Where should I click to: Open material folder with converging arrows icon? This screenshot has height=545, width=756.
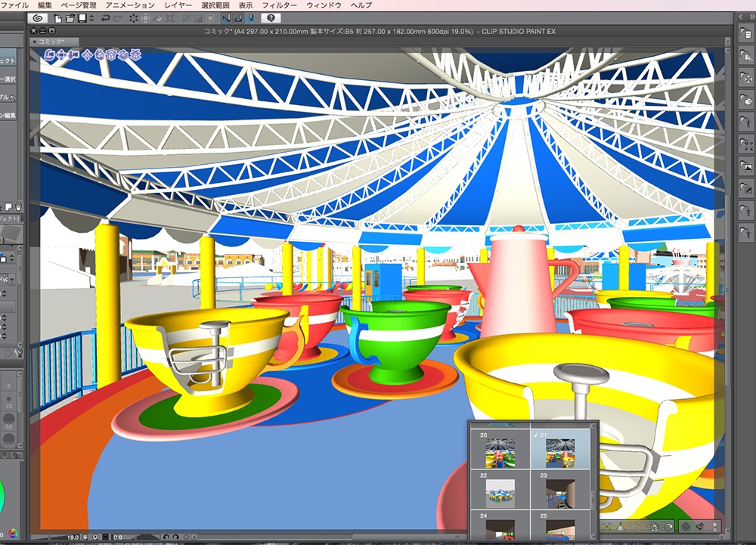coord(746,144)
